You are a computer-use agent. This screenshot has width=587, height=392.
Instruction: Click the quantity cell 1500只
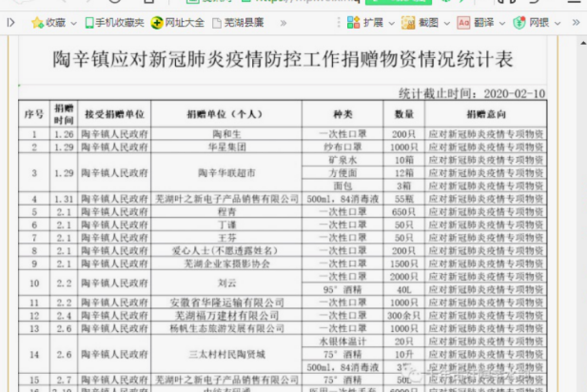click(404, 264)
